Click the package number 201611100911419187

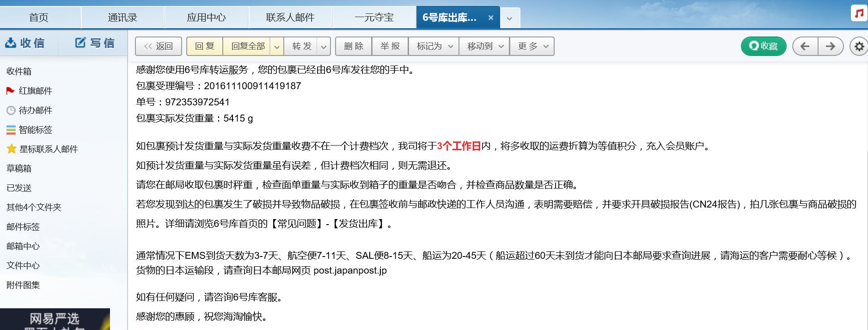252,86
